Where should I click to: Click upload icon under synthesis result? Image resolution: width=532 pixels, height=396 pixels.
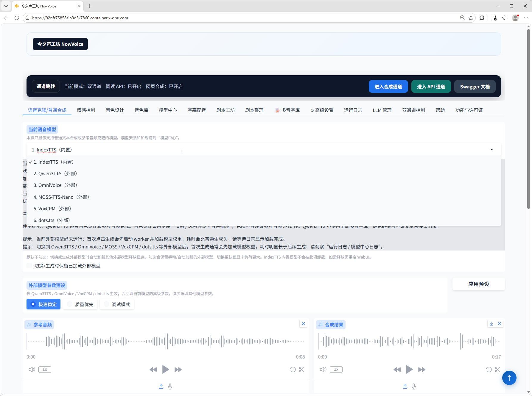click(405, 386)
